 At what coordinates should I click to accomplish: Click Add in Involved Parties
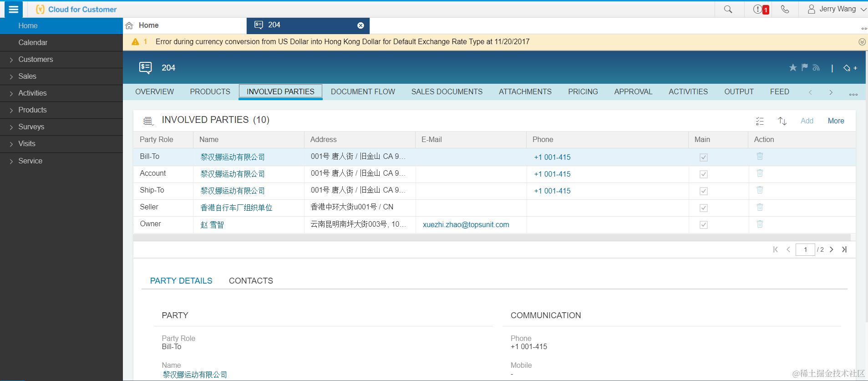[x=807, y=121]
